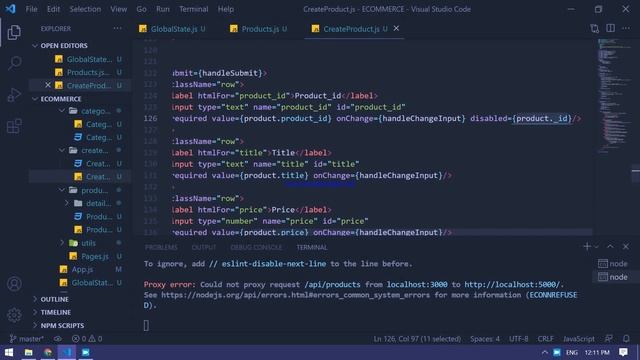
Task: Click the http://localhost:5000/ link
Action: (513, 284)
